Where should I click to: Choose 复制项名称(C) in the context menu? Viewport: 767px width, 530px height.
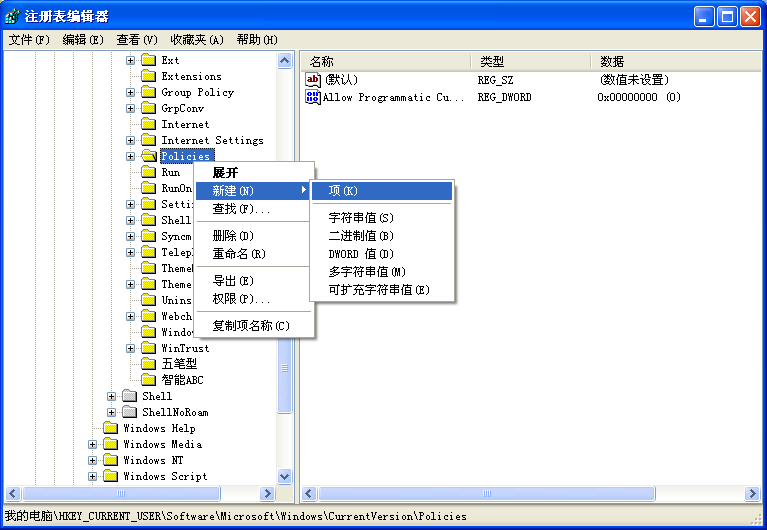[253, 326]
